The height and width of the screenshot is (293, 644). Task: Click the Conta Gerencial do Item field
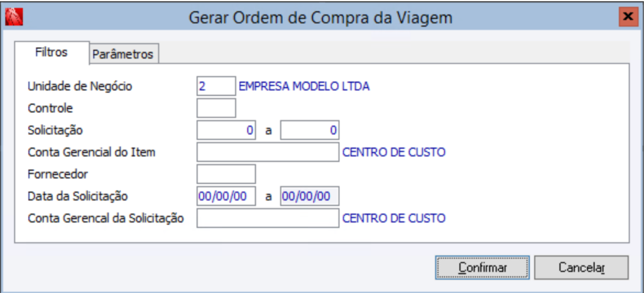[268, 152]
